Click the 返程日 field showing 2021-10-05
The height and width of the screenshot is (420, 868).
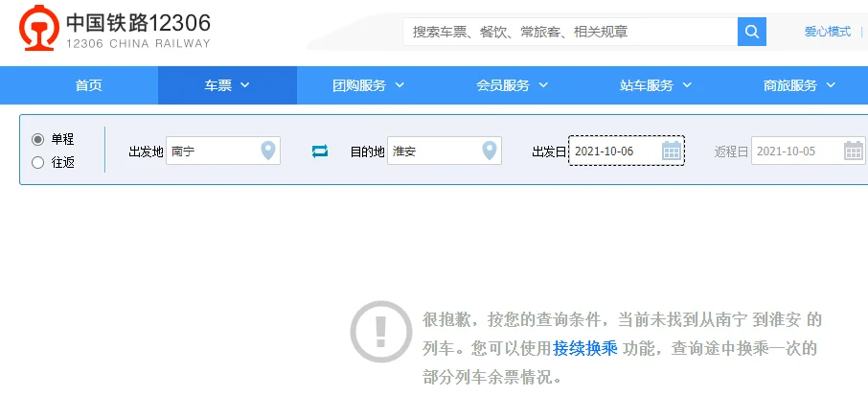(x=809, y=151)
